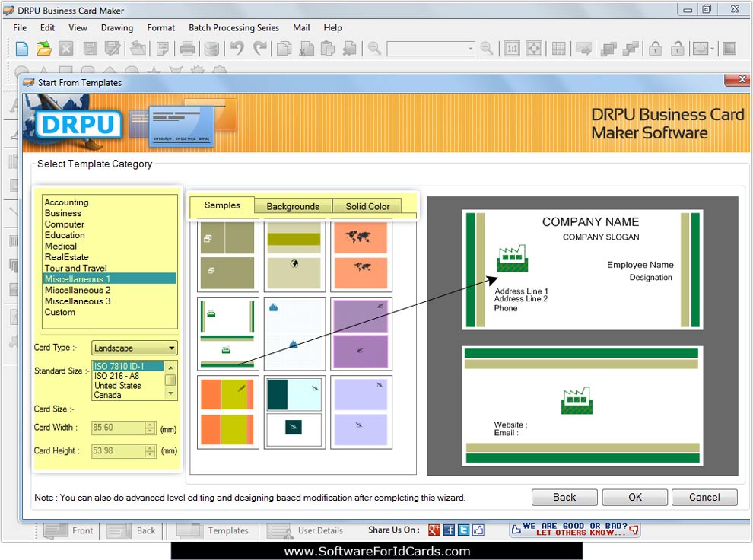Select the Education category

coord(65,235)
